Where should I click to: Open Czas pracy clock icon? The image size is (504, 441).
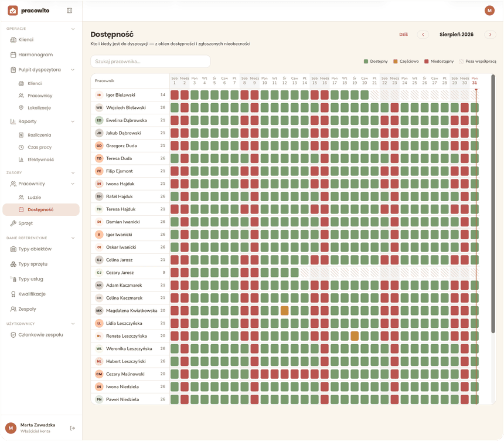(x=21, y=147)
